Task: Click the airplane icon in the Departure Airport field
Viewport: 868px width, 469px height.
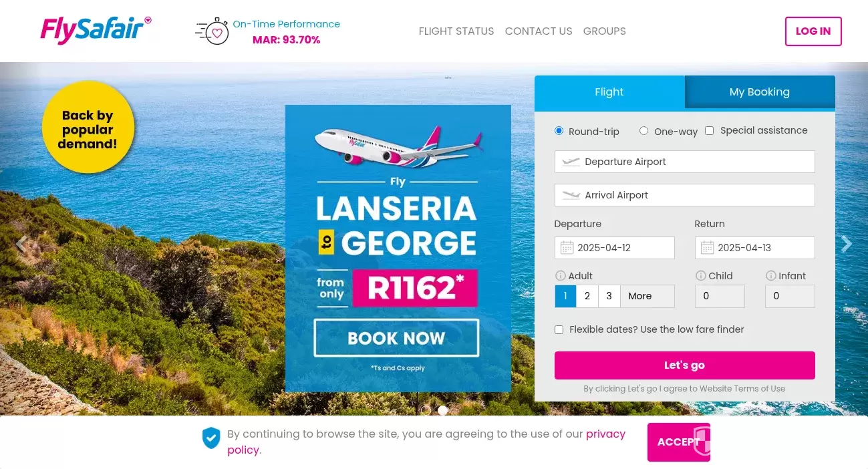Action: [x=571, y=161]
